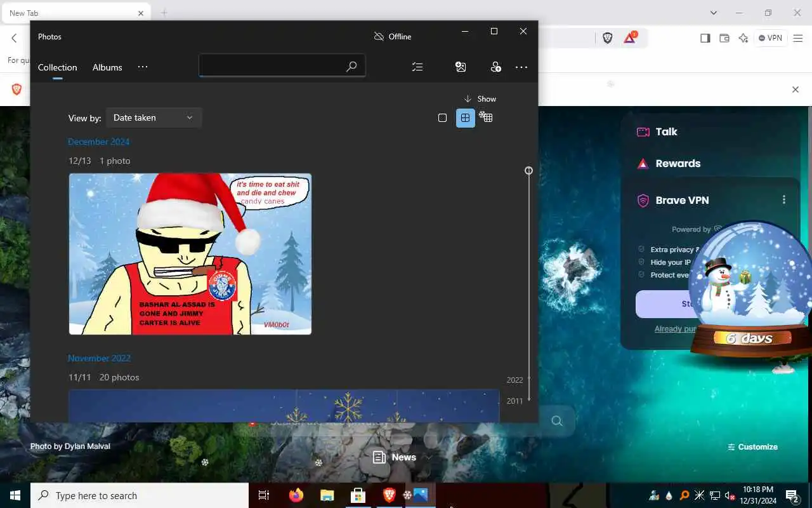Open Talk in the Brave new tab card

657,131
